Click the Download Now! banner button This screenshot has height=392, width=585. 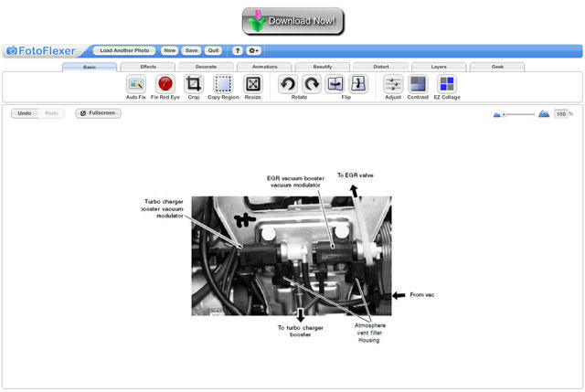[x=292, y=21]
